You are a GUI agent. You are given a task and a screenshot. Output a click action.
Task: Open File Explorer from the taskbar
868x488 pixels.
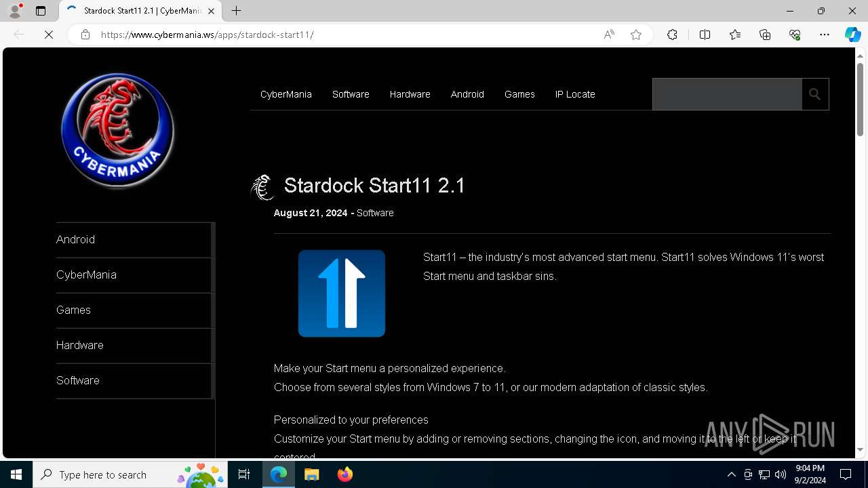pos(311,474)
